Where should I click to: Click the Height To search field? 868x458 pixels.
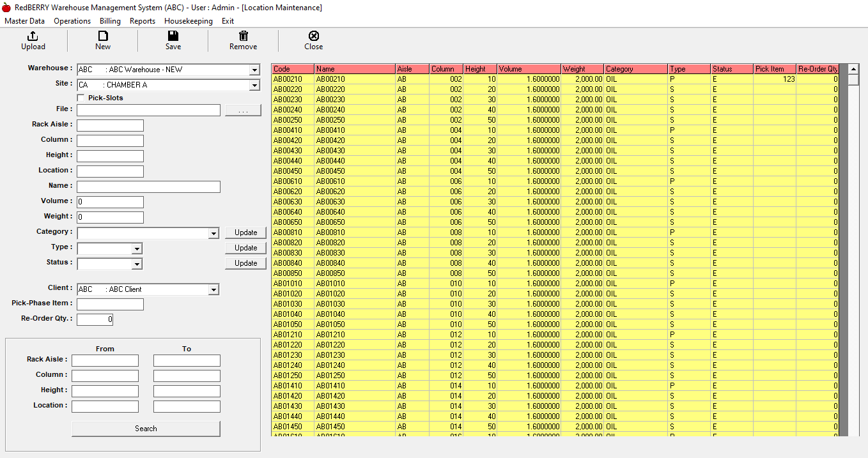click(187, 392)
